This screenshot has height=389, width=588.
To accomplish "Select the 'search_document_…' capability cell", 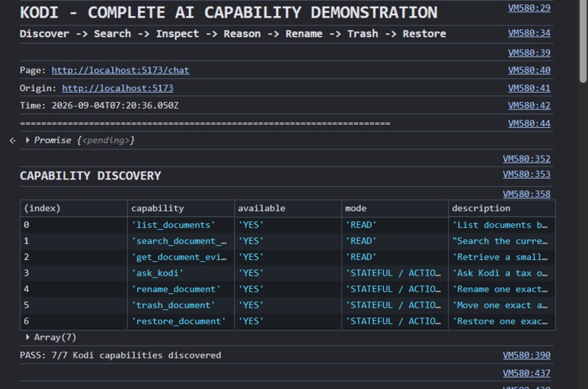I will pos(181,241).
